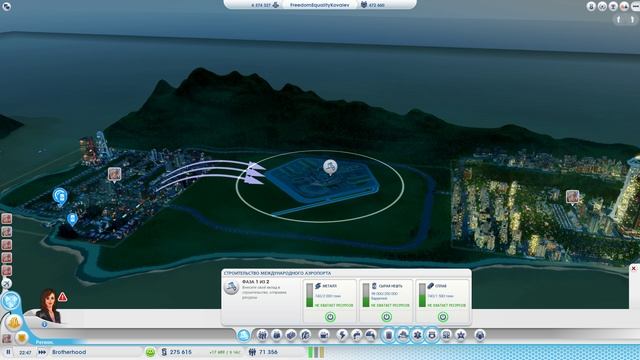Open the police badge icon in toolbar
The image size is (640, 360).
click(x=432, y=335)
